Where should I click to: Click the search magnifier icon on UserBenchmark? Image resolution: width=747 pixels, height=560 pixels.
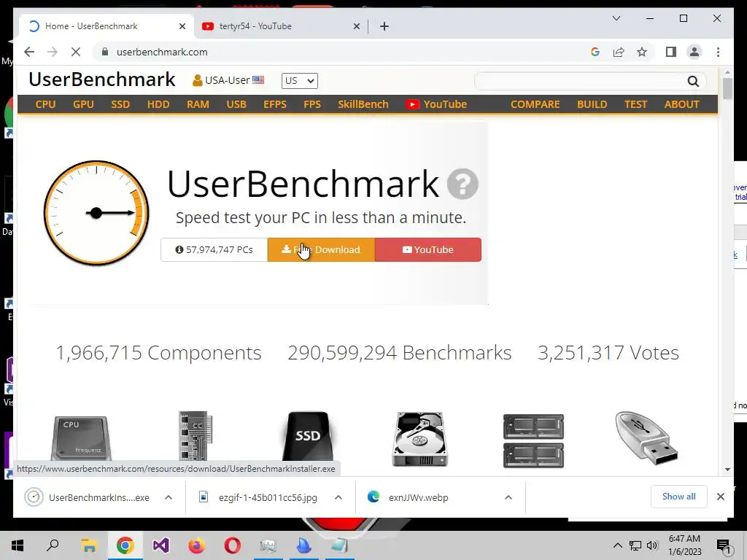(x=693, y=82)
